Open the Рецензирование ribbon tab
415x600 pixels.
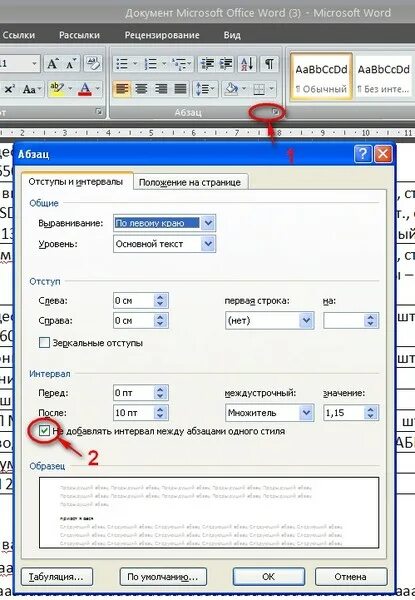click(x=162, y=35)
